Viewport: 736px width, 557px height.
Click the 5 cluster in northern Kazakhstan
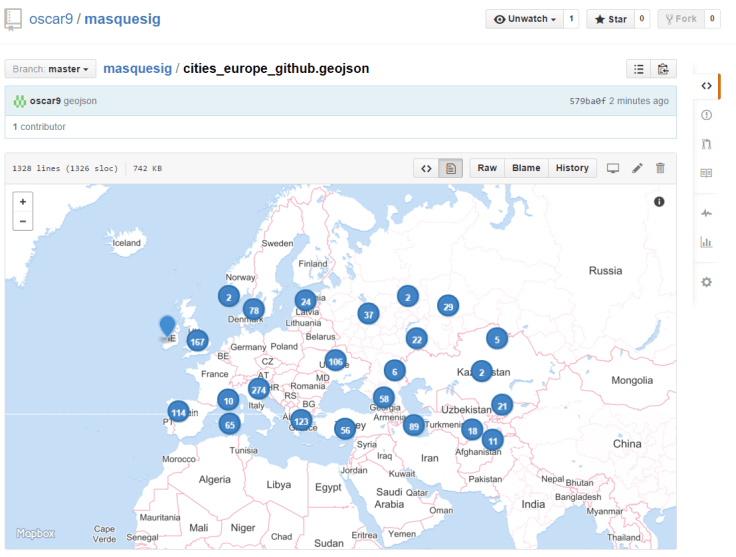click(x=497, y=339)
